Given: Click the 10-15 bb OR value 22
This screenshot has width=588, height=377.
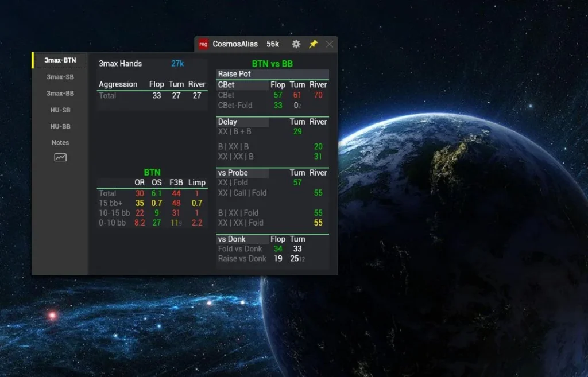Looking at the screenshot, I should click(140, 213).
